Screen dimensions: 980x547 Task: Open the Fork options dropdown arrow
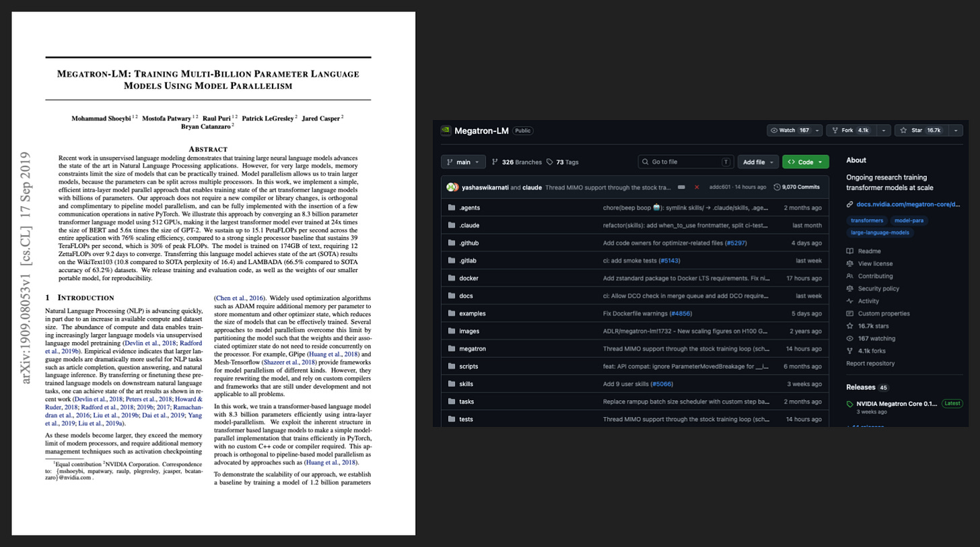(x=884, y=131)
